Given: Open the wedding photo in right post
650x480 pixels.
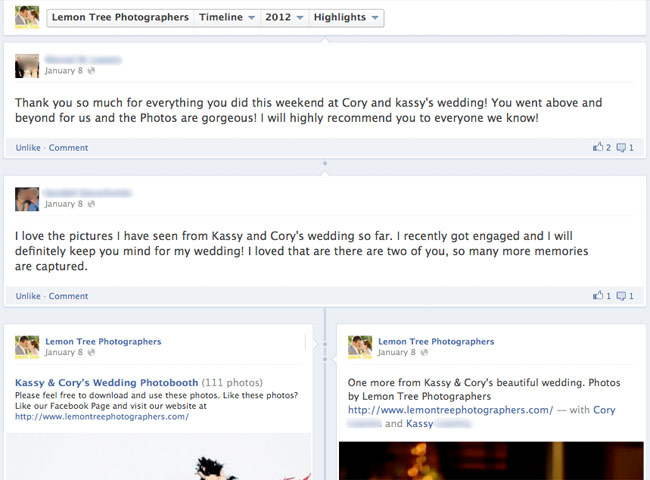Looking at the screenshot, I should pos(491,461).
